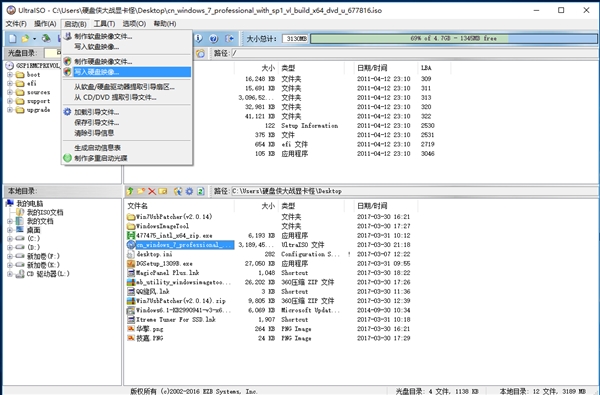Viewport: 600px width, 395px height.
Task: Click the disc capacity usage bar
Action: 453,39
